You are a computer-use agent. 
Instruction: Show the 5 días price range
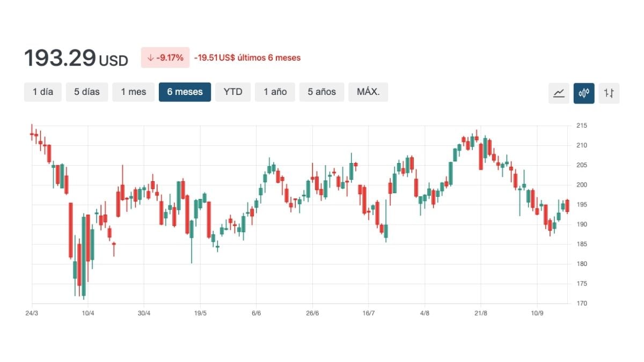(x=87, y=92)
